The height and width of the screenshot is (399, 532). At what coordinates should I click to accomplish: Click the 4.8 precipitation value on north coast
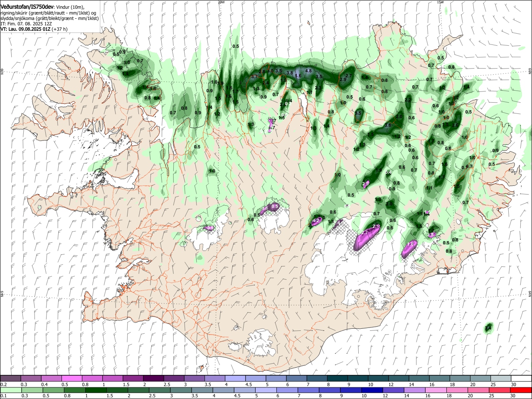click(x=308, y=71)
